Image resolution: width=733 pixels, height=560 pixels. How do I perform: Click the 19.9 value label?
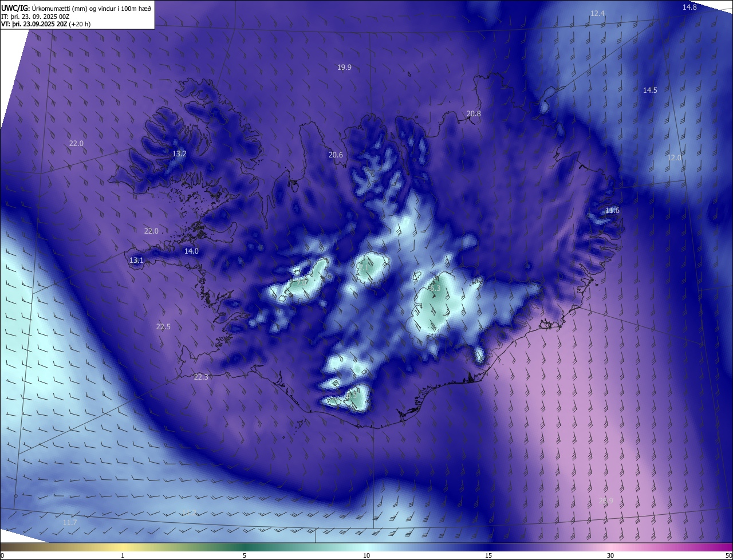pyautogui.click(x=344, y=68)
